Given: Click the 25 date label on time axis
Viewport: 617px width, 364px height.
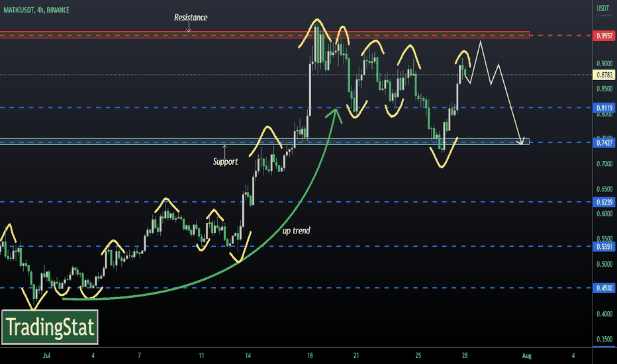Looking at the screenshot, I should coord(418,355).
